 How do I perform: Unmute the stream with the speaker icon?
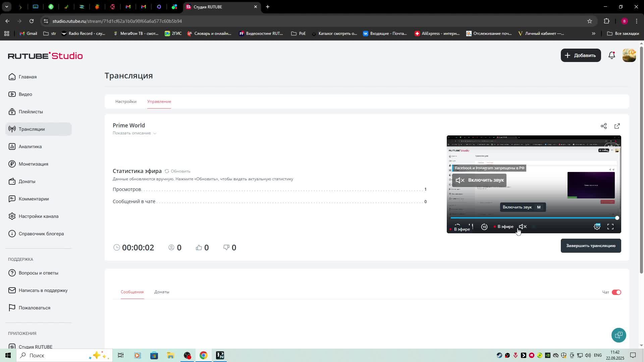[523, 227]
